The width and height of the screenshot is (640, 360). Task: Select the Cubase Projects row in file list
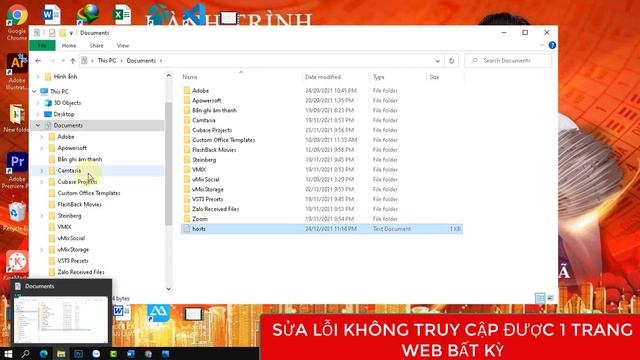pyautogui.click(x=322, y=130)
